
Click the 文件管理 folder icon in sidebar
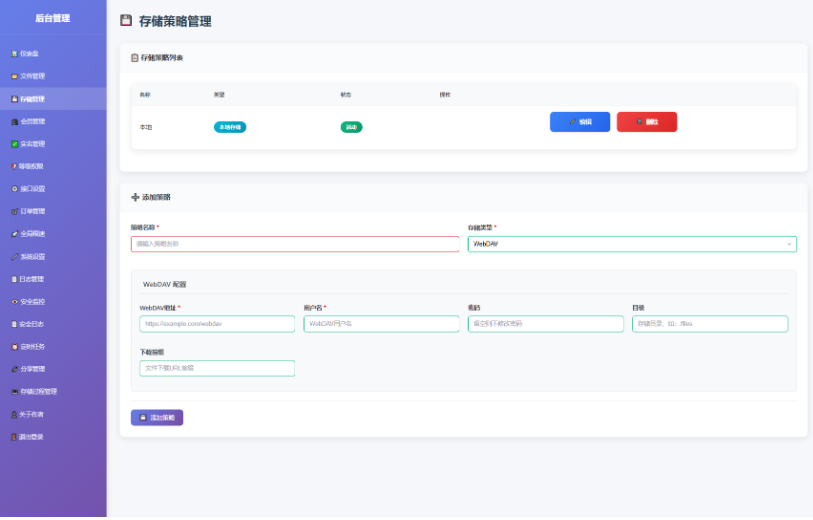coord(14,76)
